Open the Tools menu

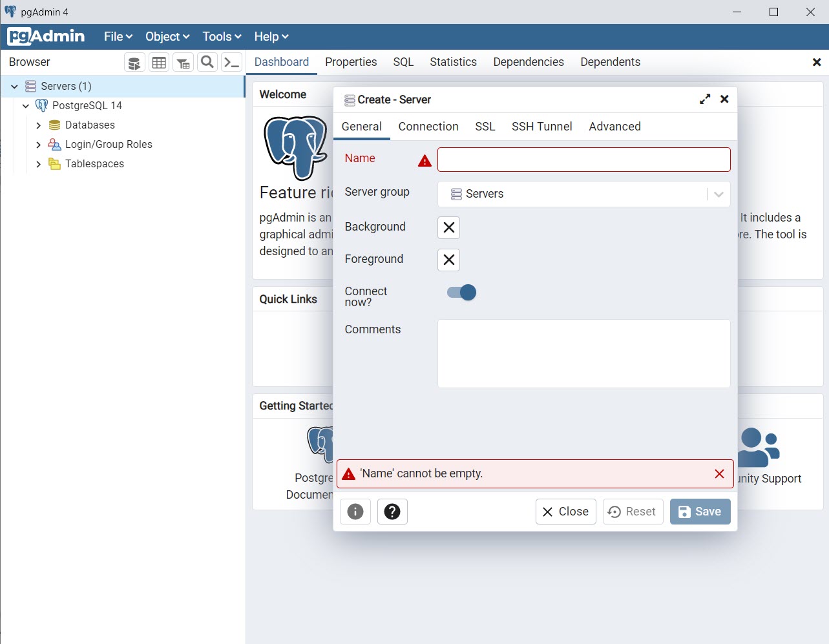pos(222,37)
